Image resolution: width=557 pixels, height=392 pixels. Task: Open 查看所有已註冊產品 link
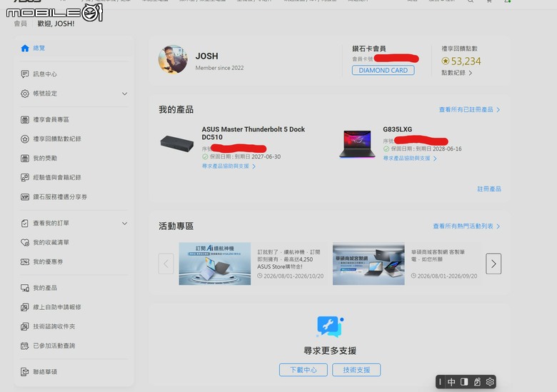(x=470, y=110)
